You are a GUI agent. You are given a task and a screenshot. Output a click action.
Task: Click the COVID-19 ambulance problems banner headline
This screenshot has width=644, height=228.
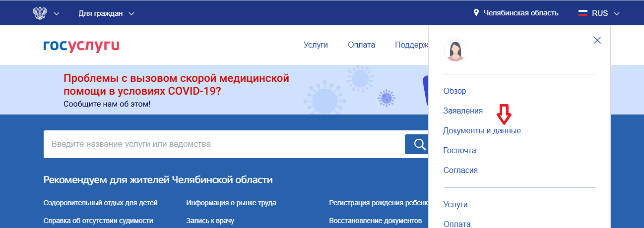(176, 85)
